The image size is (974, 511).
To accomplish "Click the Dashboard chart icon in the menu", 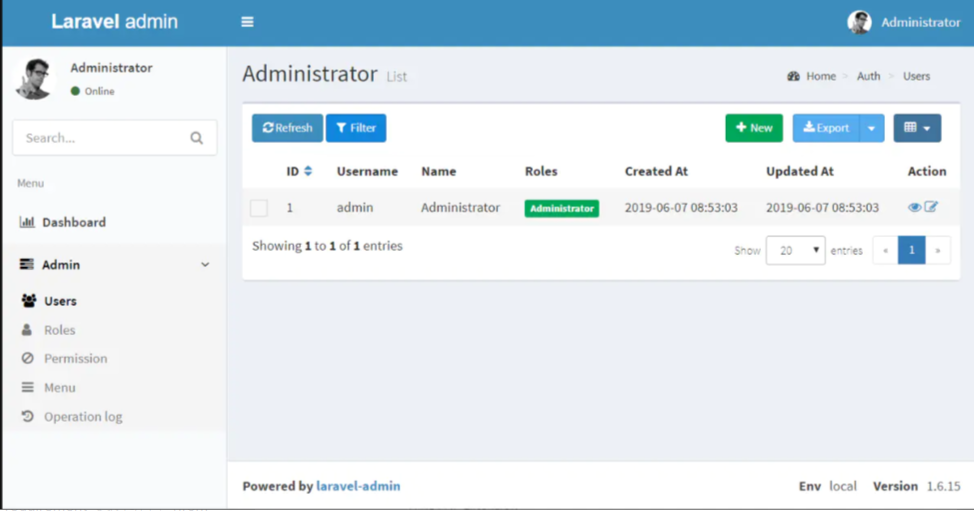I will [27, 222].
